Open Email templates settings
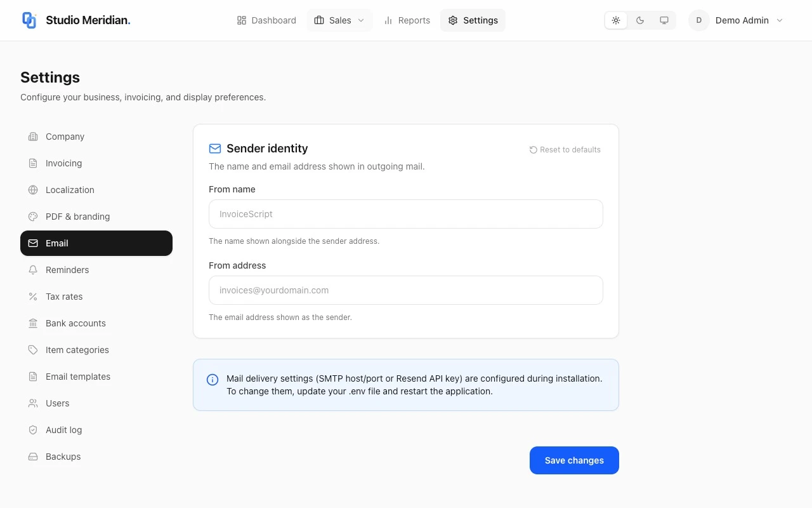Viewport: 812px width, 508px height. [96, 377]
